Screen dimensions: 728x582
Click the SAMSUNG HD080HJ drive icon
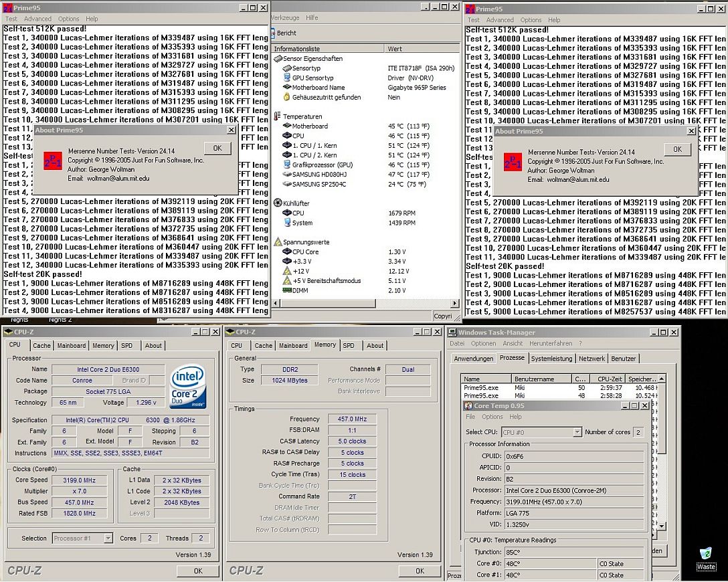click(x=287, y=175)
